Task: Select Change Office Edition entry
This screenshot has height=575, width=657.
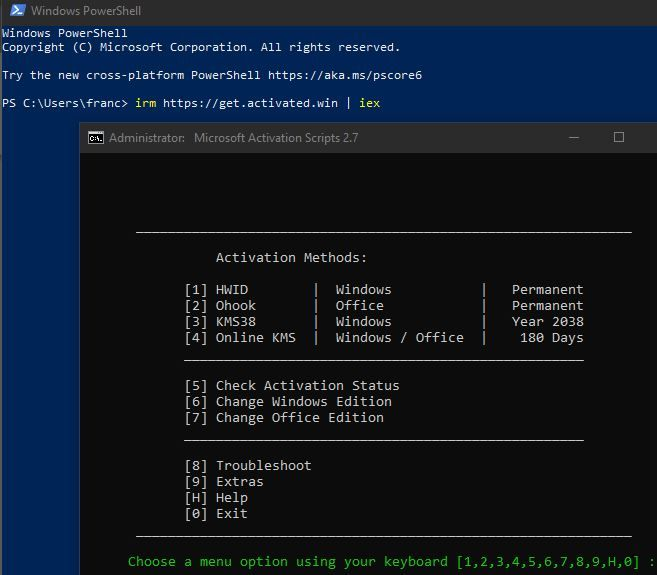Action: pos(284,418)
